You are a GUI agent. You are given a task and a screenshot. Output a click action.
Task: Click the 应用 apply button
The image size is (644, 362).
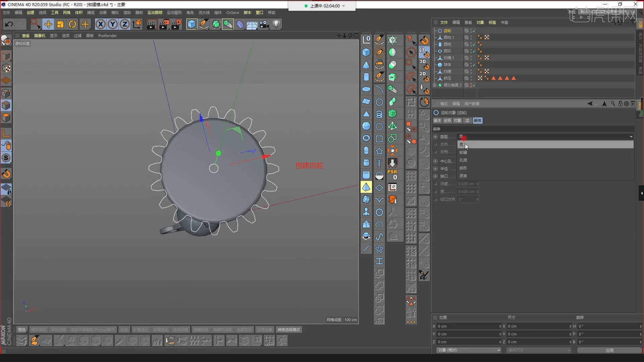coord(609,350)
